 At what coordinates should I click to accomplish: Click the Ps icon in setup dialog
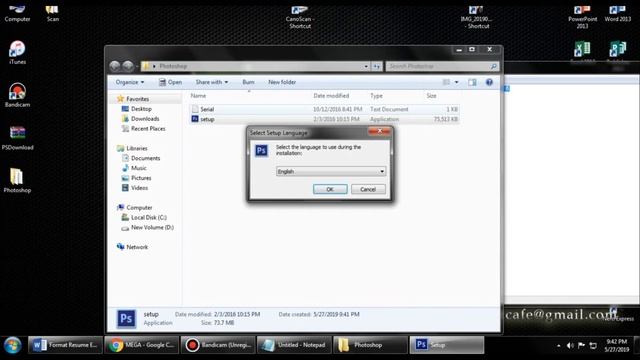point(261,151)
